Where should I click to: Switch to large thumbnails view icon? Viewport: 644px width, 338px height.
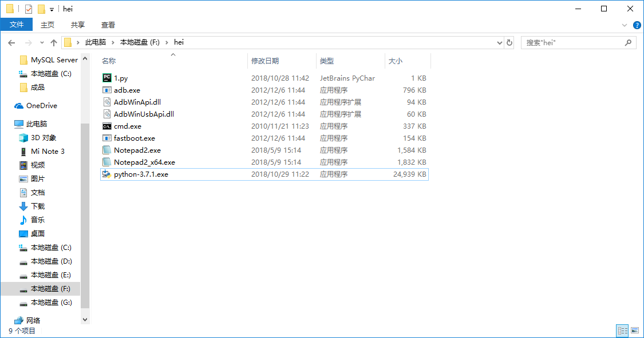635,330
